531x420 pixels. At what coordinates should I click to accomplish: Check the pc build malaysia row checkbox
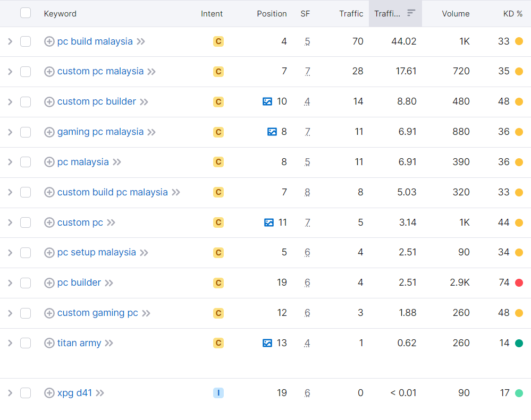point(25,41)
